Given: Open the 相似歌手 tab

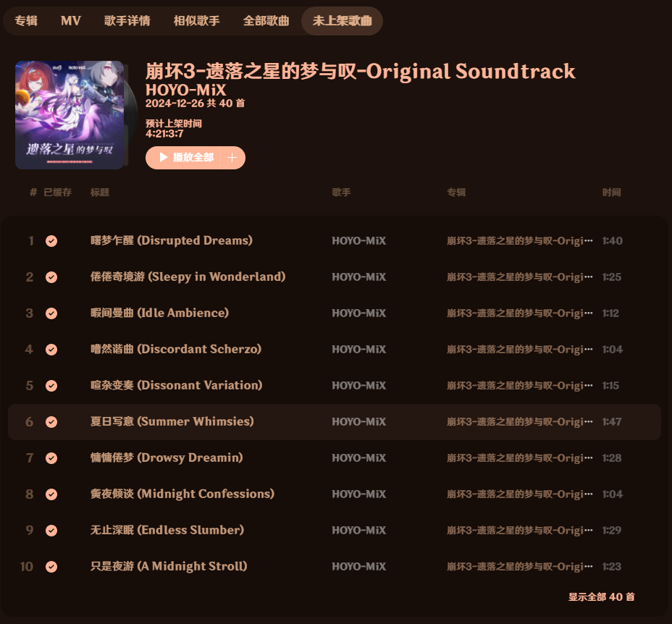Looking at the screenshot, I should (197, 20).
